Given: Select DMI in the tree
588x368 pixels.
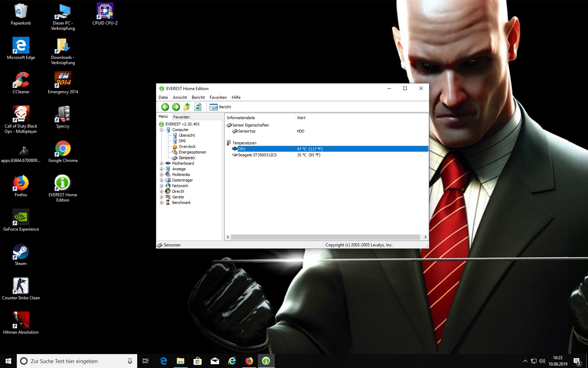Looking at the screenshot, I should click(182, 141).
